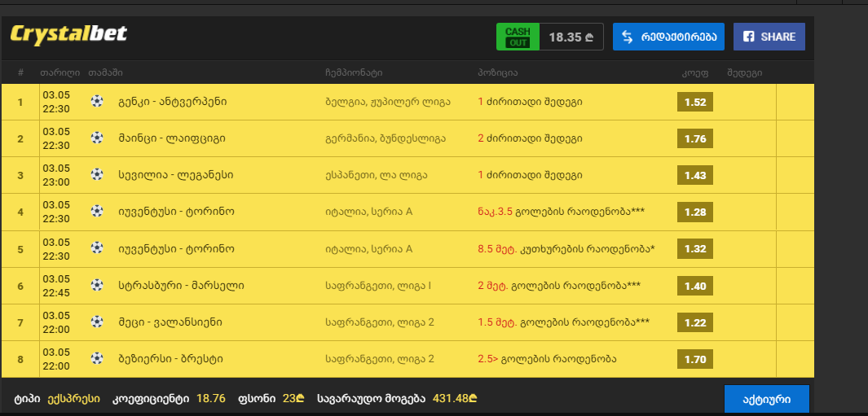Click the green CASH OUT button
This screenshot has width=868, height=416.
(x=518, y=37)
